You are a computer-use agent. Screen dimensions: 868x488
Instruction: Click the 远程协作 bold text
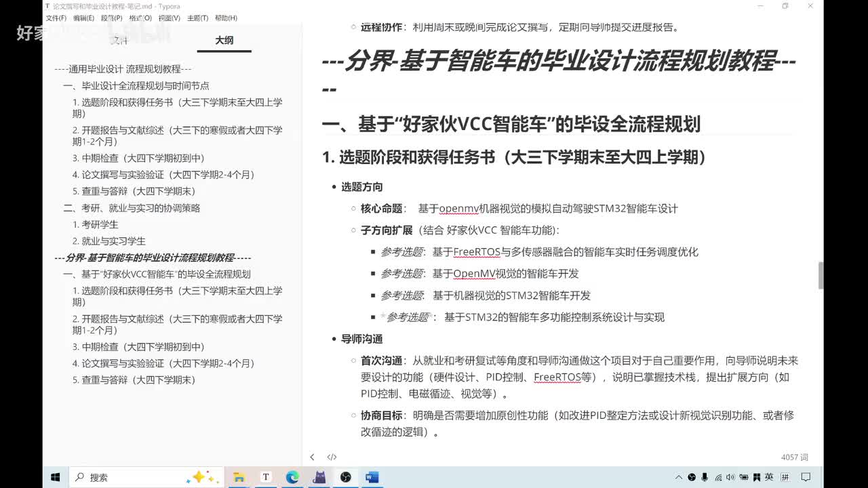coord(382,27)
